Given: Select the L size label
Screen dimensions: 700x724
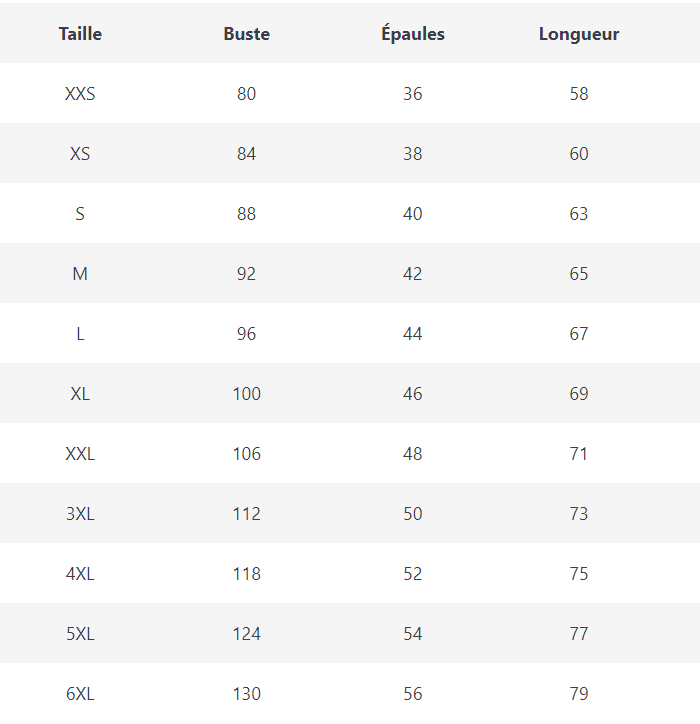Looking at the screenshot, I should [x=80, y=334].
